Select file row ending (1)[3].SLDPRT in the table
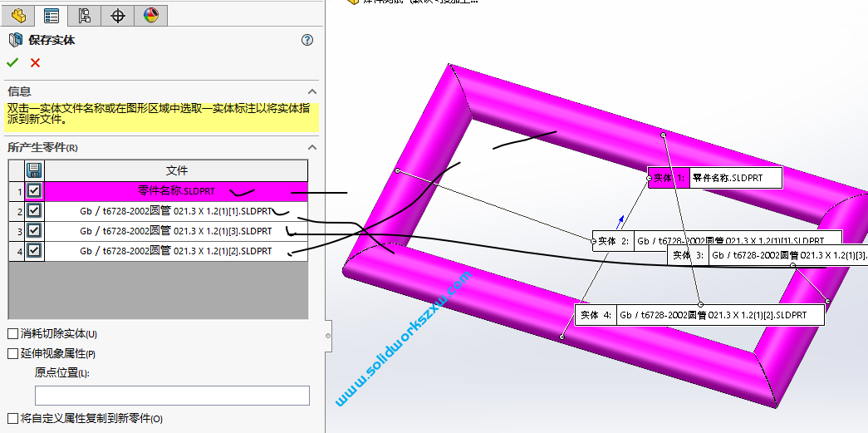This screenshot has width=868, height=433. (x=176, y=231)
